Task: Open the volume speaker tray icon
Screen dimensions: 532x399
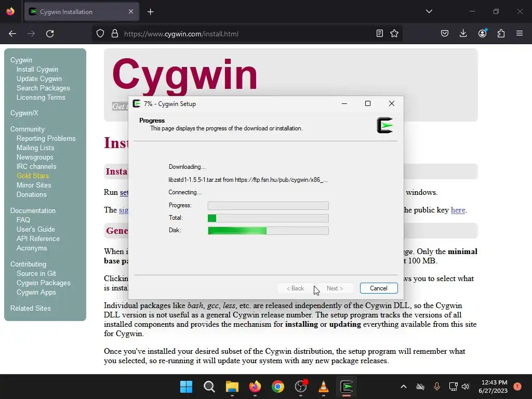Action: pyautogui.click(x=465, y=387)
